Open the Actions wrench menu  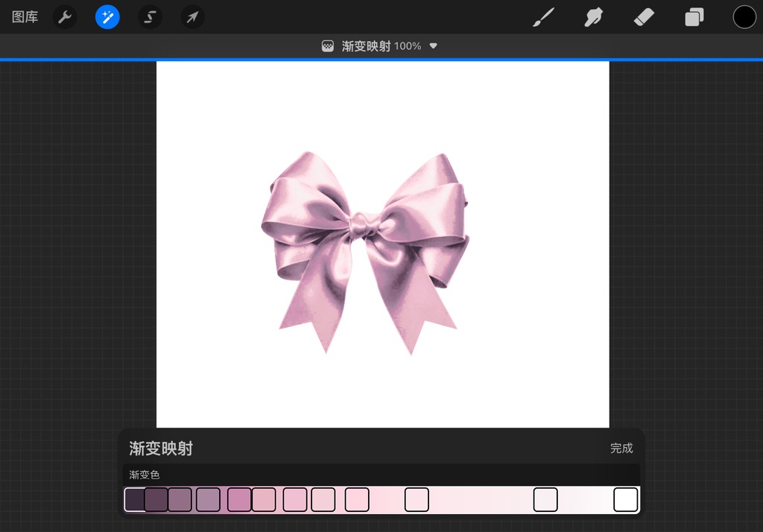click(x=64, y=16)
